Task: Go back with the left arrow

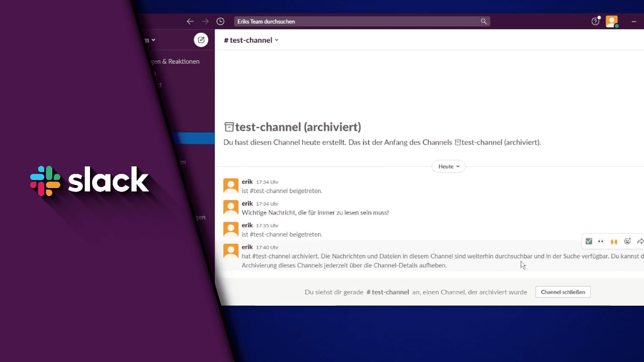Action: [x=190, y=21]
